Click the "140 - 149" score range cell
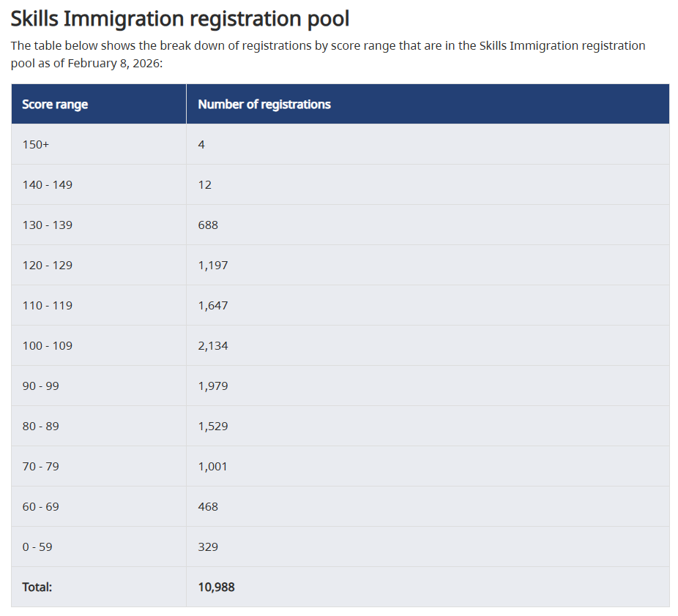The height and width of the screenshot is (616, 678). 48,184
